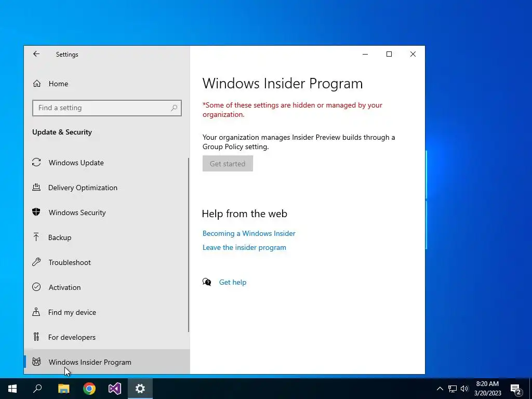532x399 pixels.
Task: Open File Explorer from the taskbar
Action: pyautogui.click(x=63, y=389)
